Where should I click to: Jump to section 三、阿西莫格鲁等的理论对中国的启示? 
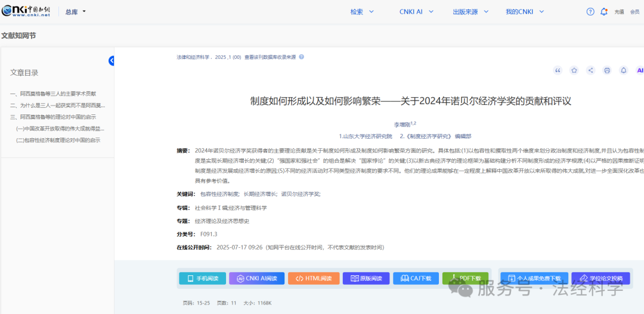point(54,117)
